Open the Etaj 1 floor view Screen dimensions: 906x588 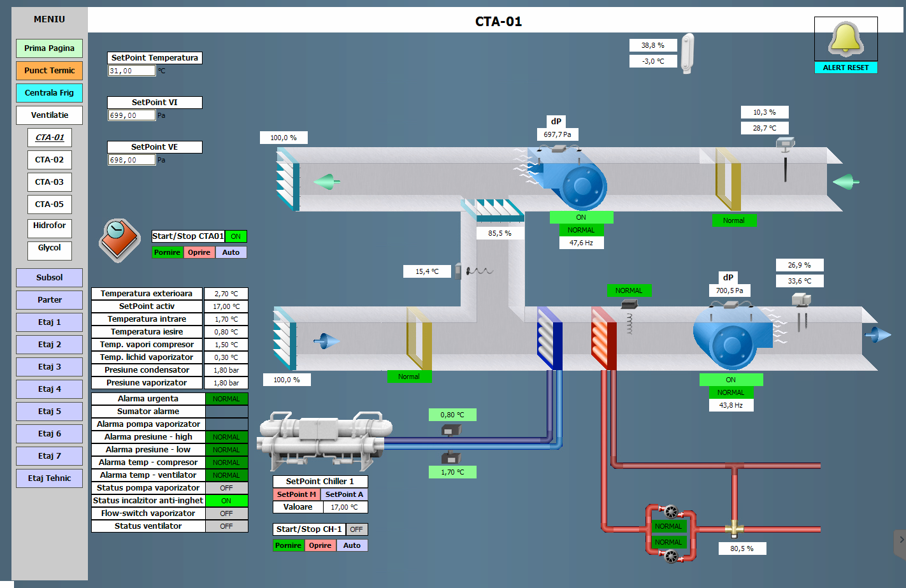50,322
